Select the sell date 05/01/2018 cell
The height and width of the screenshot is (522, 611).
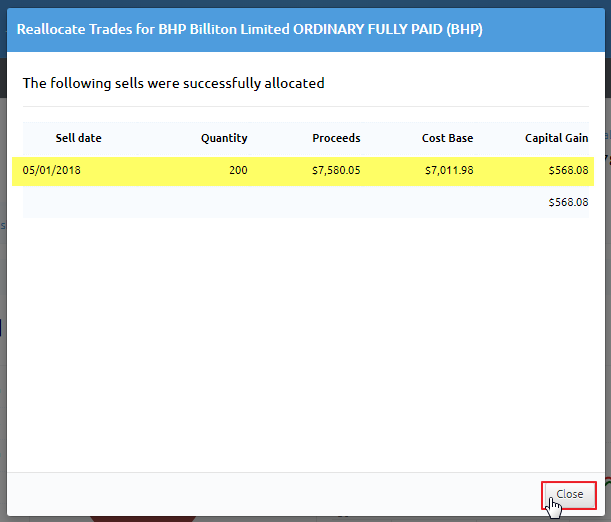coord(51,170)
